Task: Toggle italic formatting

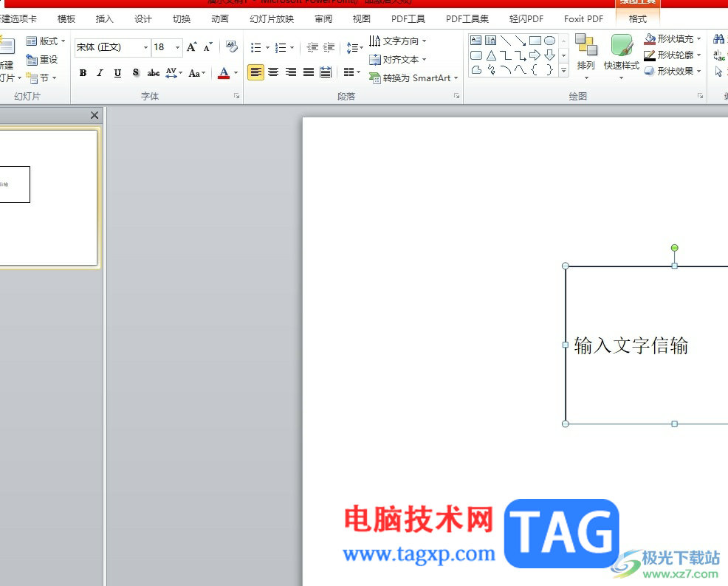Action: 100,73
